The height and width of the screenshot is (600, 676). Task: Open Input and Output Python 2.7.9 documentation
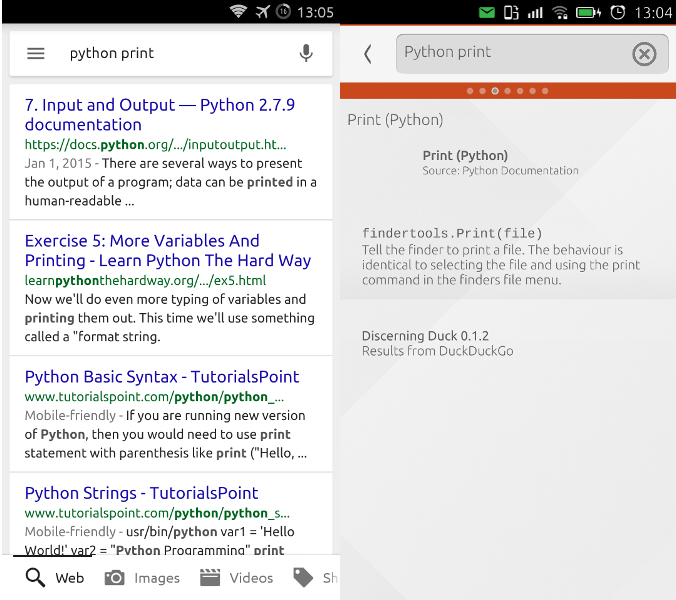point(159,114)
